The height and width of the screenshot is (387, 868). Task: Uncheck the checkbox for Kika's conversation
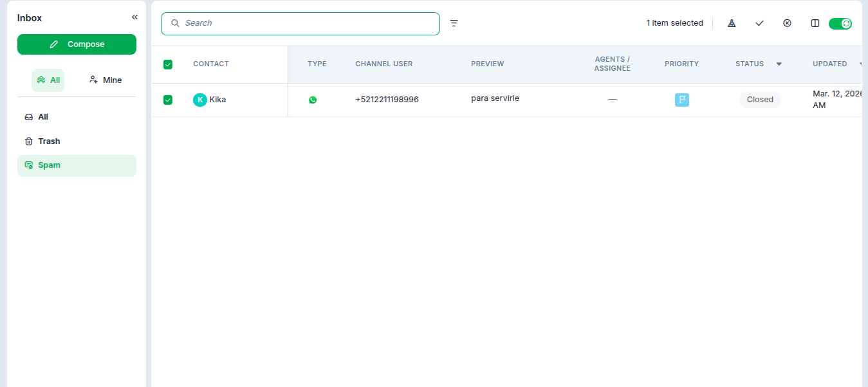pyautogui.click(x=168, y=100)
